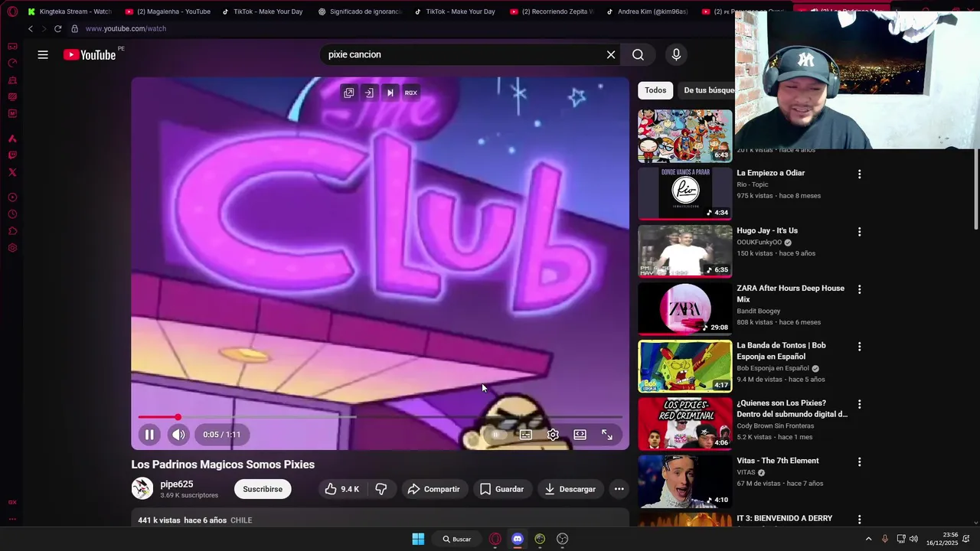Screen dimensions: 980x551
Task: Open GX Control speedometer sidebar icon
Action: tap(12, 63)
